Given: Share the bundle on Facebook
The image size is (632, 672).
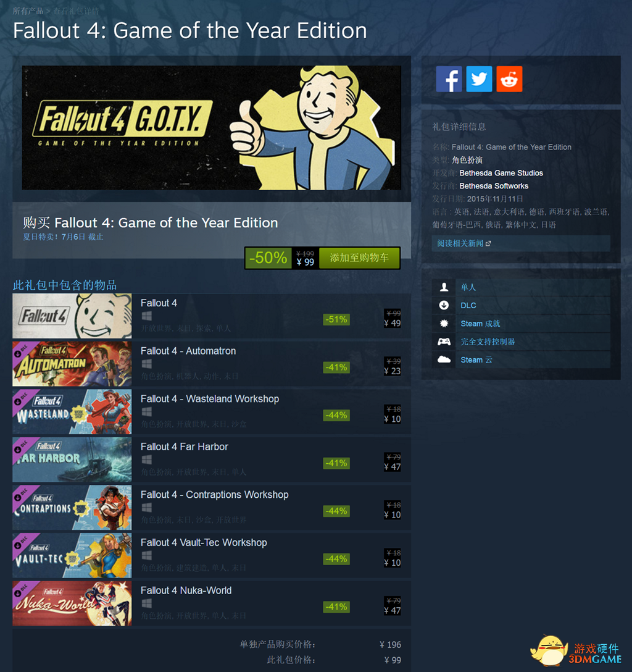Looking at the screenshot, I should [449, 79].
